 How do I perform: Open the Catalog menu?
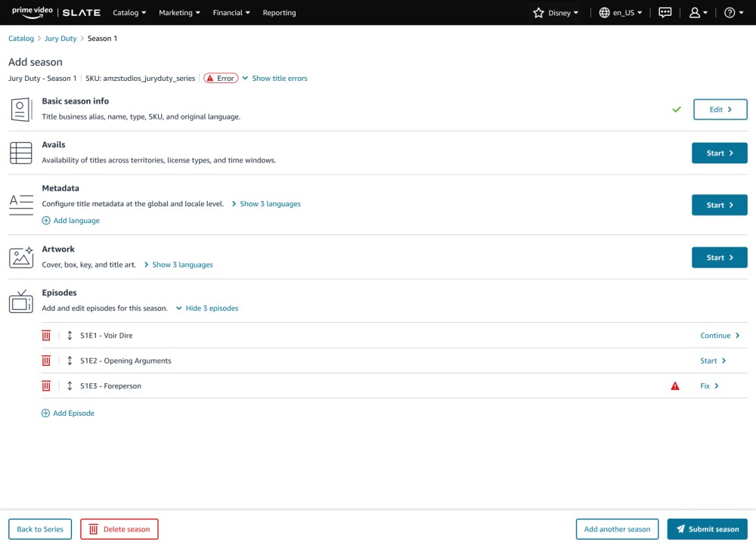point(129,13)
